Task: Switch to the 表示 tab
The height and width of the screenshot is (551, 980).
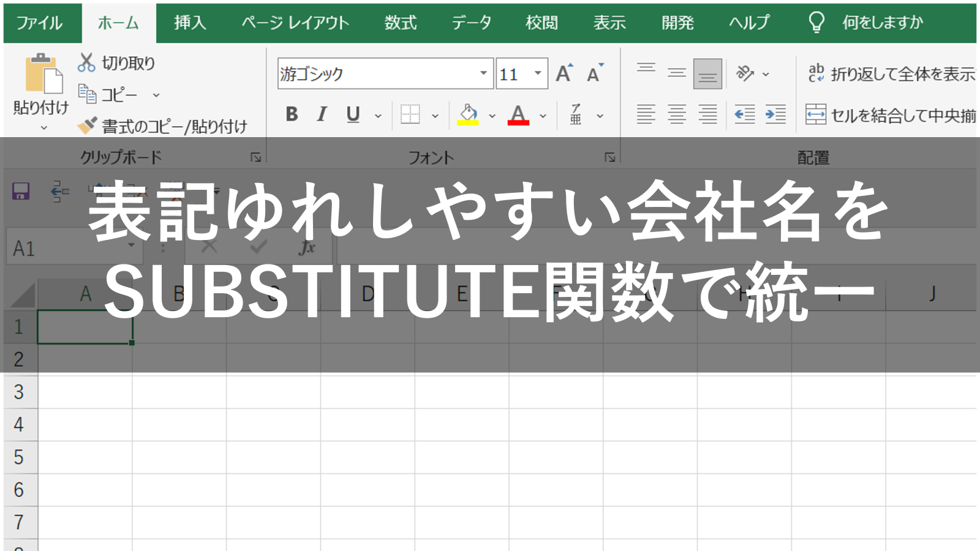Action: click(x=609, y=23)
